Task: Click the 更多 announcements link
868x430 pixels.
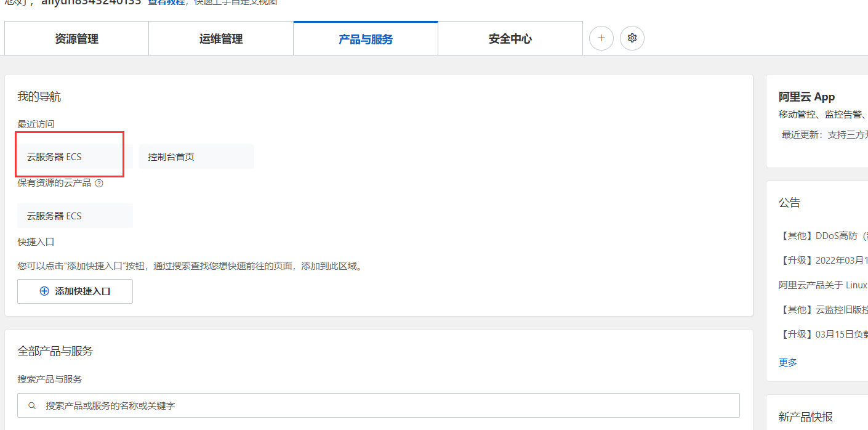Action: [788, 362]
